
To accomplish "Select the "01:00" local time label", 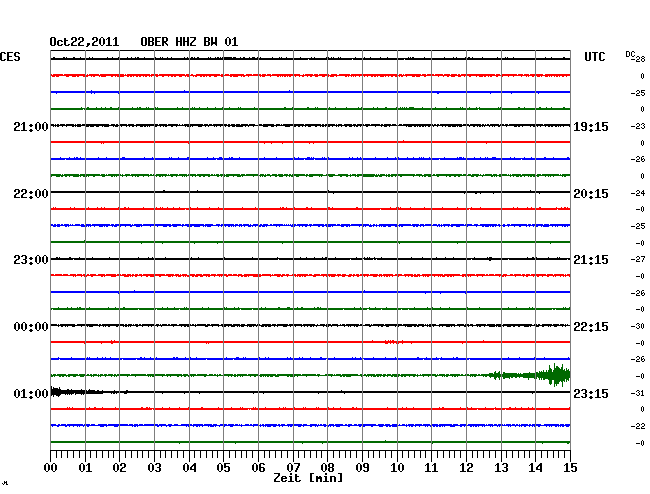I will click(x=31, y=393).
